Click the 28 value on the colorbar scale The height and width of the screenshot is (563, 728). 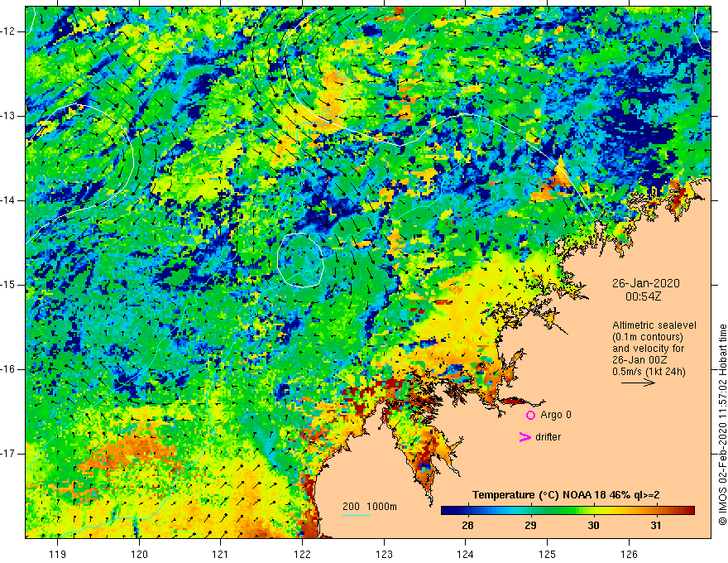coord(467,526)
